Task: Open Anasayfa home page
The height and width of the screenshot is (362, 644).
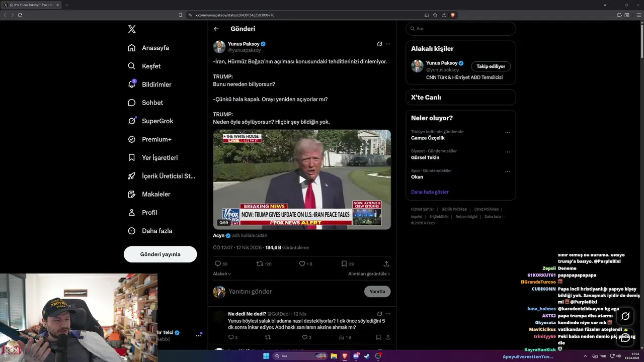Action: pos(149,48)
